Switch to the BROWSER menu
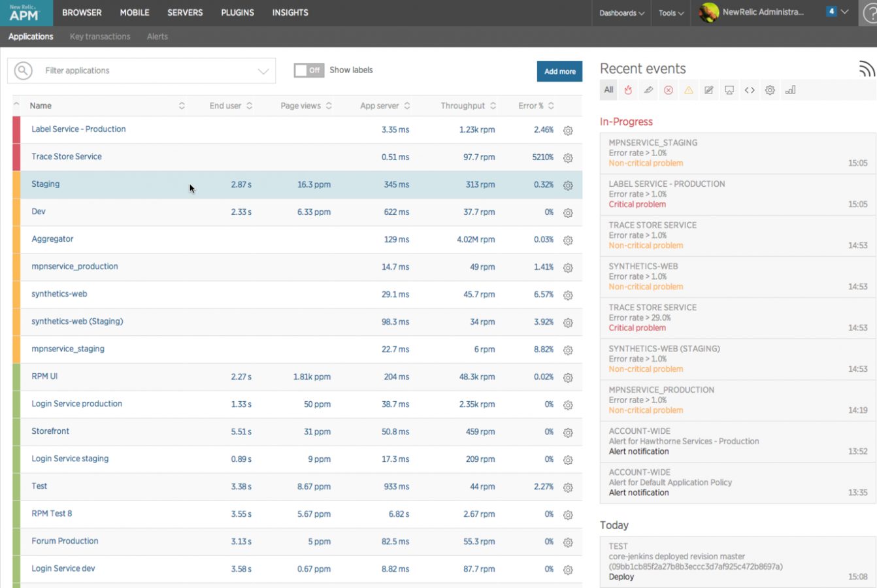 82,12
